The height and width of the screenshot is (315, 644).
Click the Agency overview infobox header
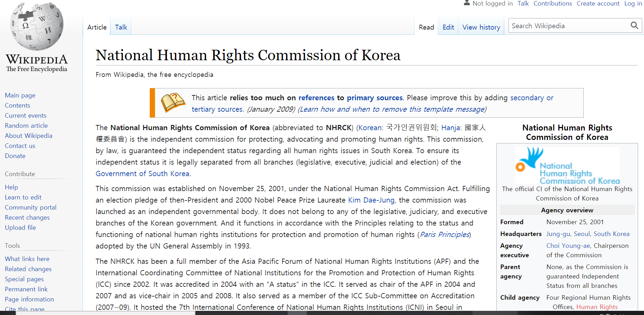point(567,210)
